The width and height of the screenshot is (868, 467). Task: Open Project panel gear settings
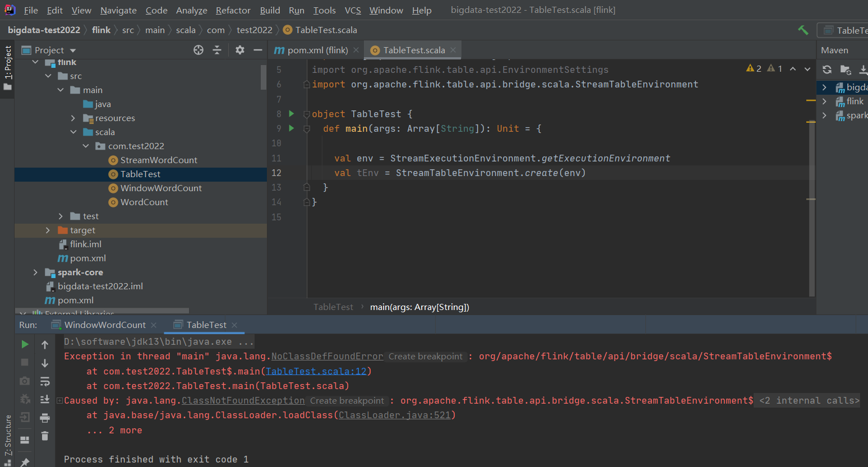(x=240, y=50)
